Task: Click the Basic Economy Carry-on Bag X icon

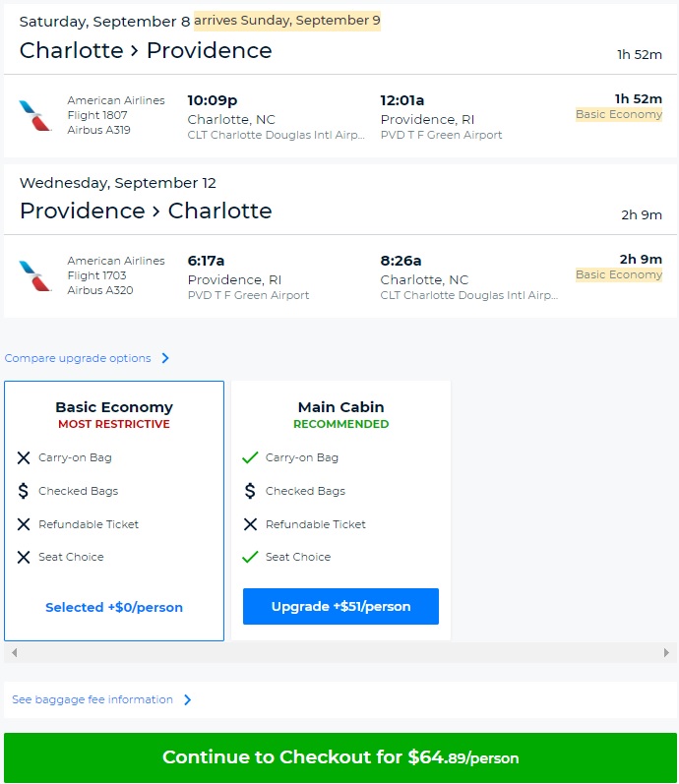Action: (x=24, y=457)
